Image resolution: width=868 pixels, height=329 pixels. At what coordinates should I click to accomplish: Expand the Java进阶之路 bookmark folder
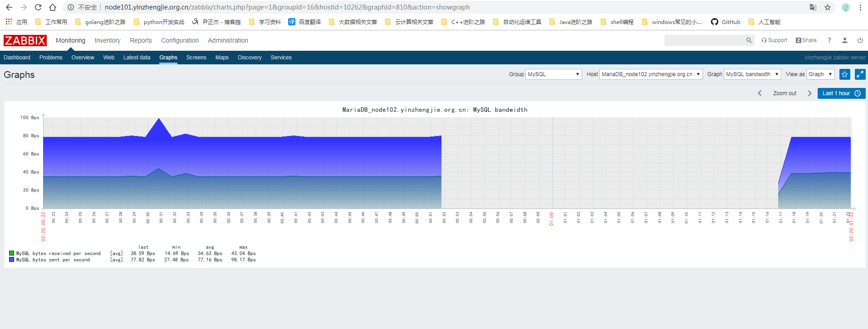570,22
